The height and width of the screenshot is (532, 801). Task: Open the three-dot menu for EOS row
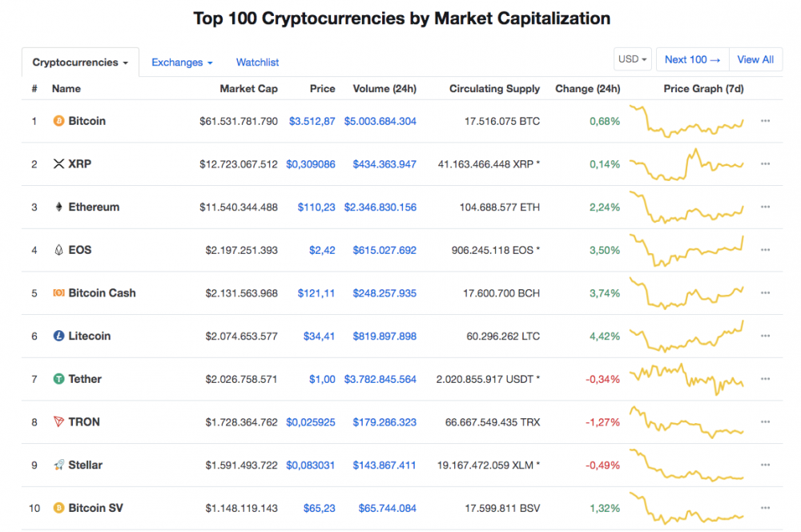click(x=765, y=250)
